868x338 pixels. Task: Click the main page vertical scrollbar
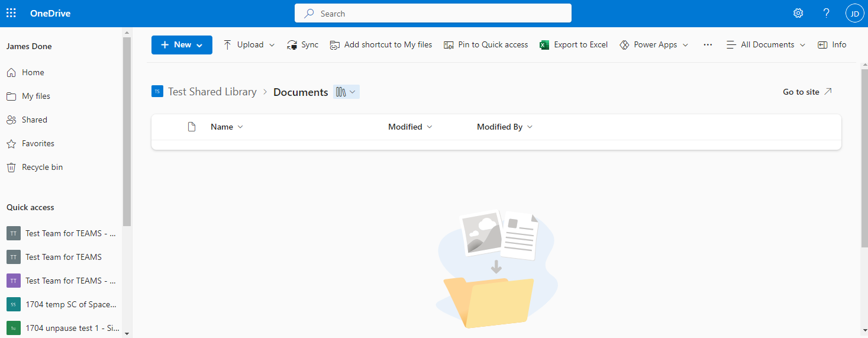[864, 158]
